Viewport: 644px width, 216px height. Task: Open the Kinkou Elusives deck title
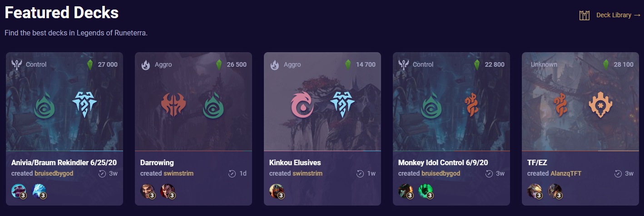[x=295, y=162]
